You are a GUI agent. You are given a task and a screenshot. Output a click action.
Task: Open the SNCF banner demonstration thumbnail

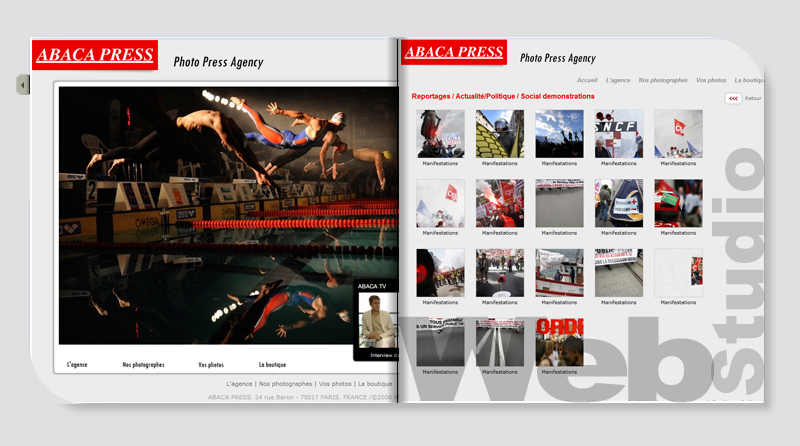pyautogui.click(x=619, y=133)
